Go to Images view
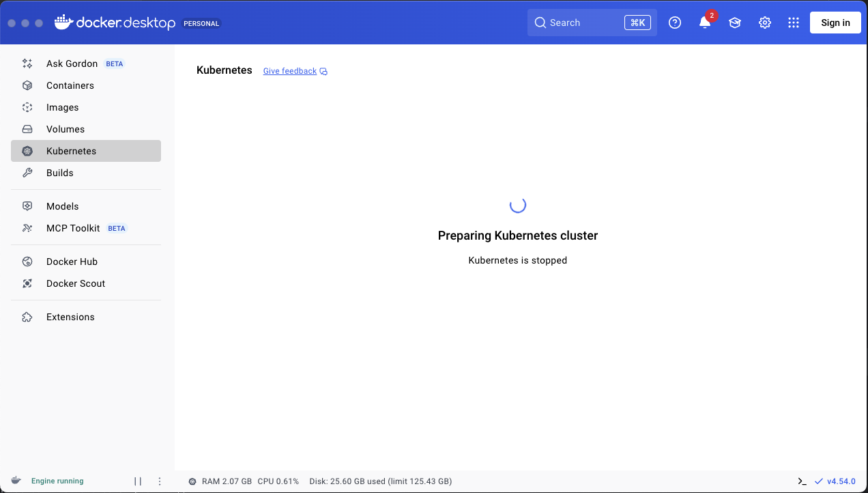The height and width of the screenshot is (493, 868). (x=86, y=107)
